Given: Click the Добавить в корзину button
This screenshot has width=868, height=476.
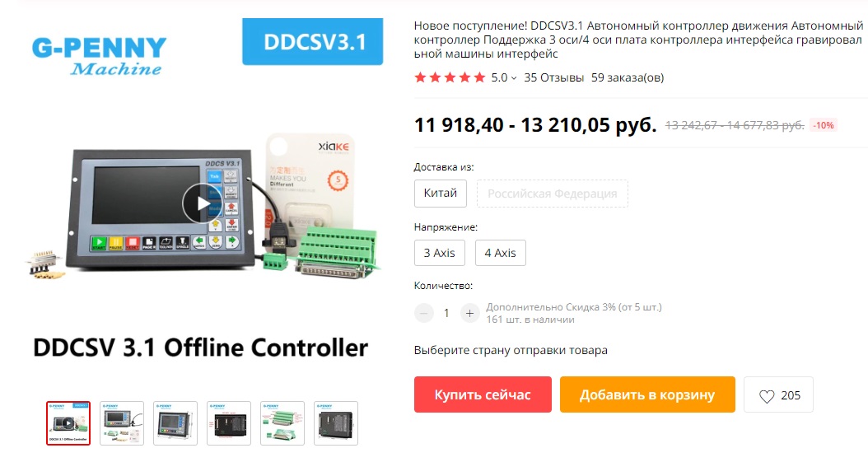Looking at the screenshot, I should coord(647,394).
